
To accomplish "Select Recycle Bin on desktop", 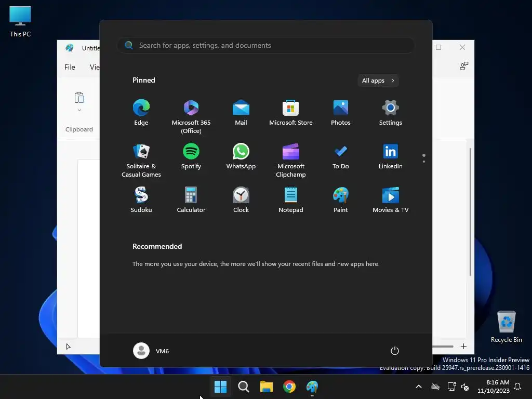I will 506,327.
